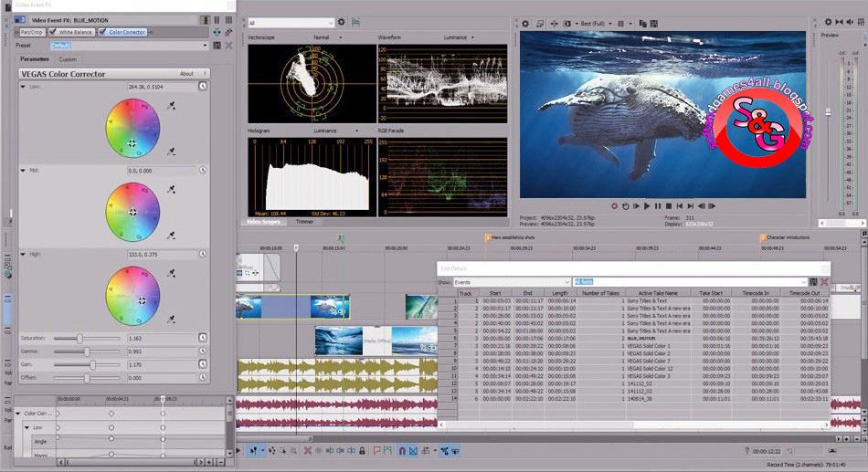Save the current FX preset

click(x=217, y=46)
